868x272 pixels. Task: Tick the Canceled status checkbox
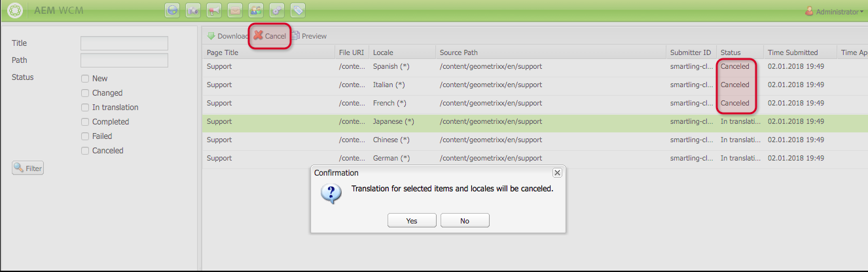coord(85,151)
